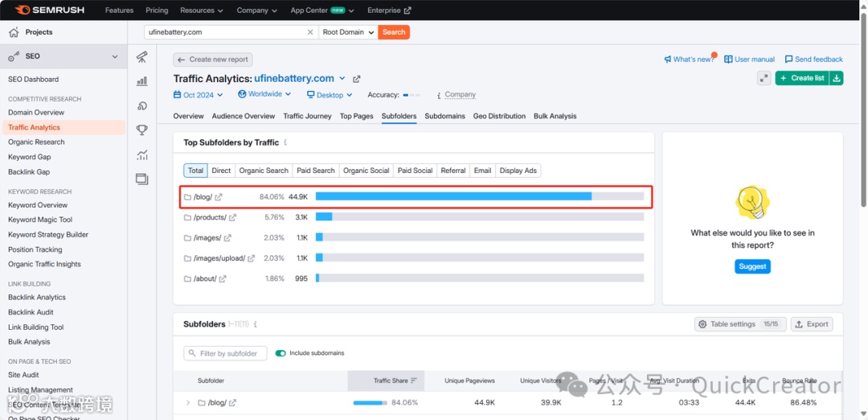Click the orange Search button
868x420 pixels.
tap(394, 32)
